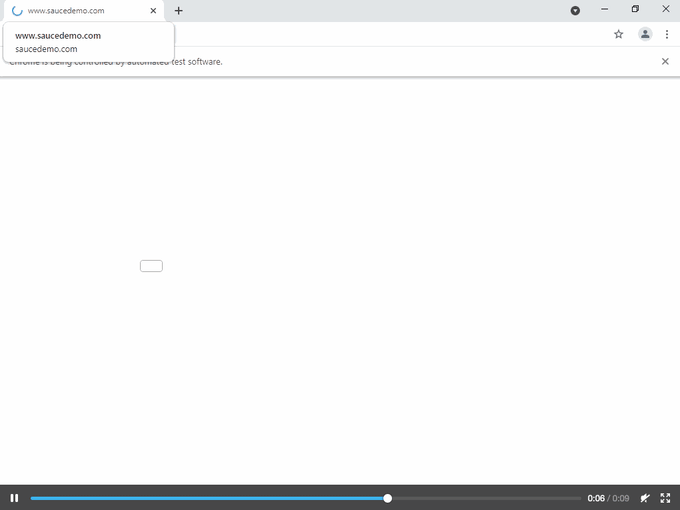This screenshot has width=680, height=510.
Task: Open the tab search dropdown arrow
Action: pos(575,11)
